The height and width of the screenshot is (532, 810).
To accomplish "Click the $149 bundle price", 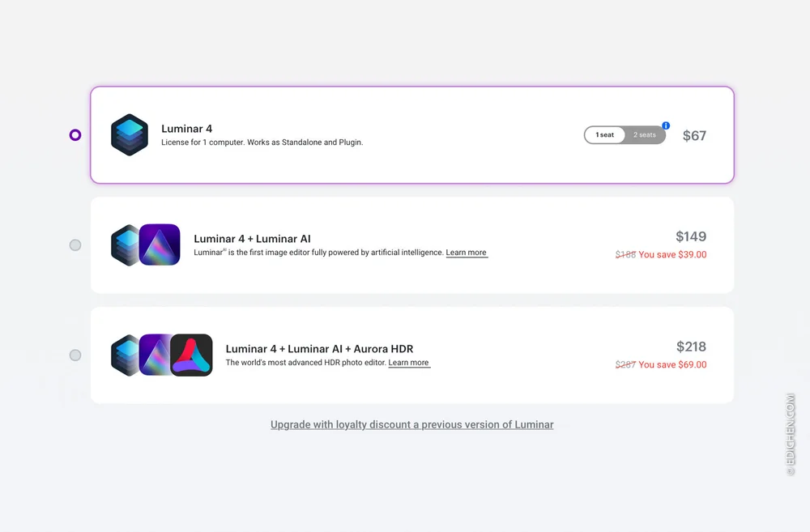I will tap(691, 236).
